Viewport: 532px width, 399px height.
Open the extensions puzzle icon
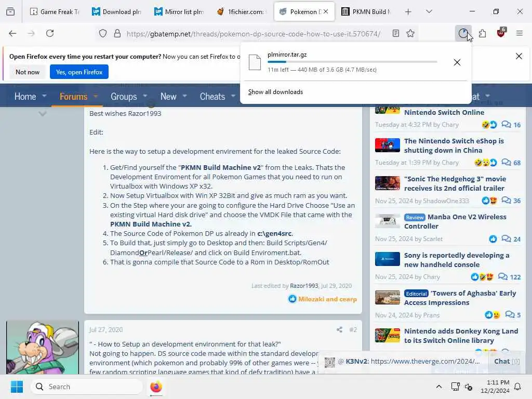pos(482,33)
